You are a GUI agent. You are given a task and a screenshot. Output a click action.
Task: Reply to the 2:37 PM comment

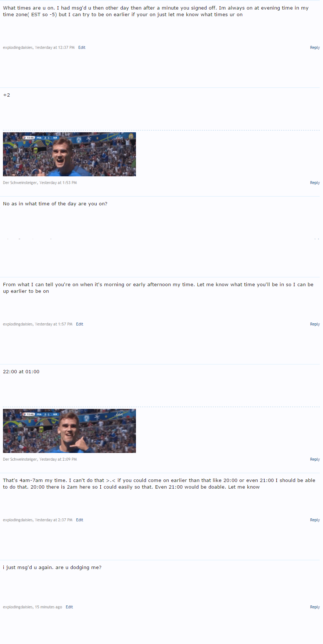[x=315, y=520]
